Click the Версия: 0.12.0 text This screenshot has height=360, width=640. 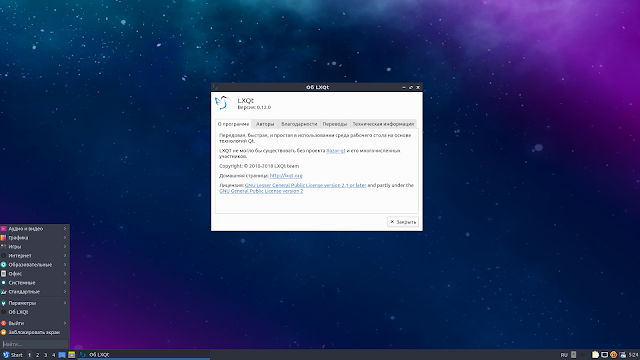(x=254, y=107)
